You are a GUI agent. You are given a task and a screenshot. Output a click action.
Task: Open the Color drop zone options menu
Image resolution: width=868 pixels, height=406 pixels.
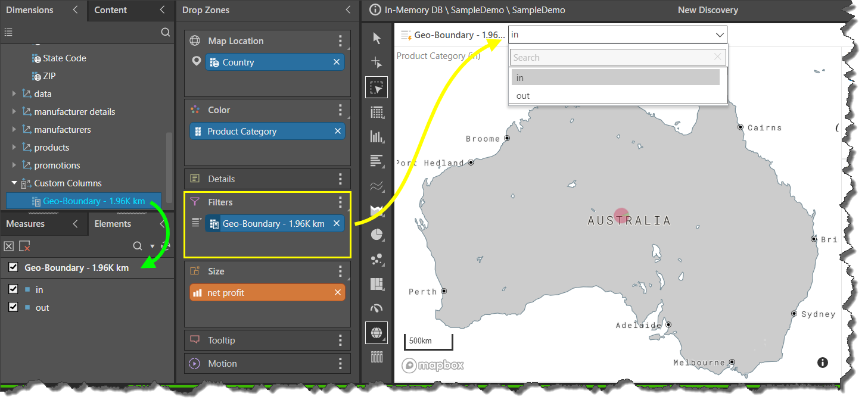point(340,110)
